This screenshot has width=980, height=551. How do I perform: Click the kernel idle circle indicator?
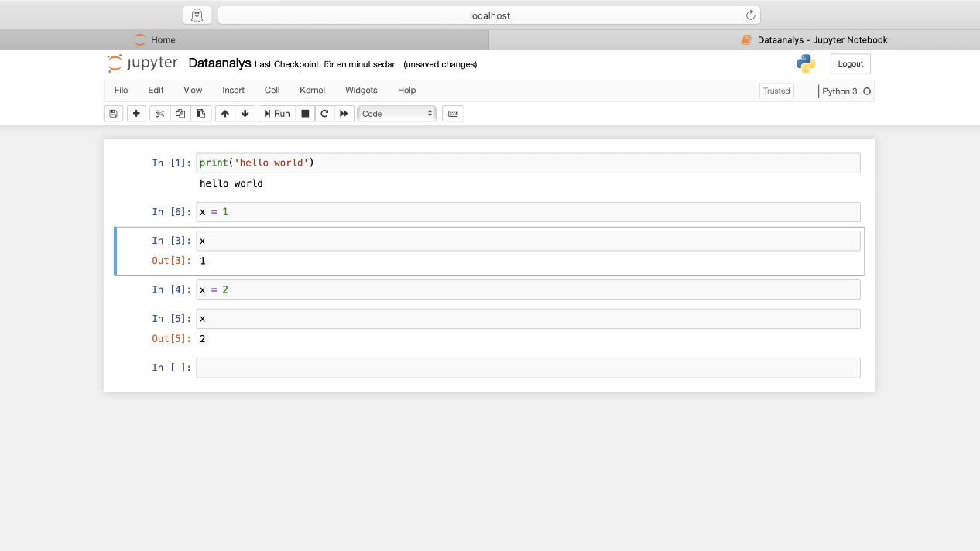point(867,91)
